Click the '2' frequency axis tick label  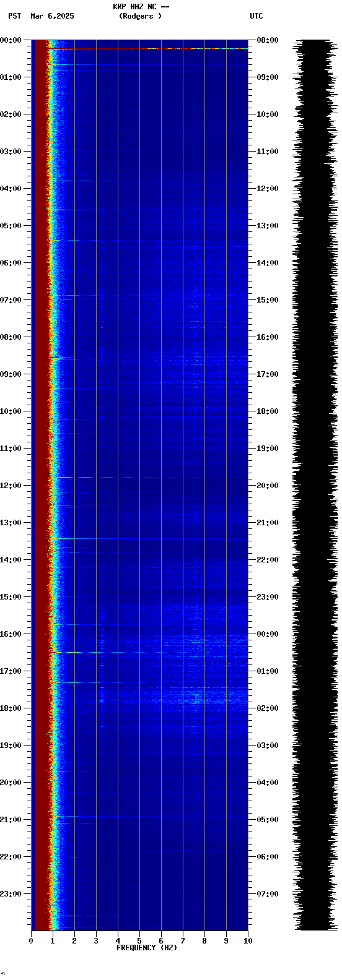(x=74, y=941)
